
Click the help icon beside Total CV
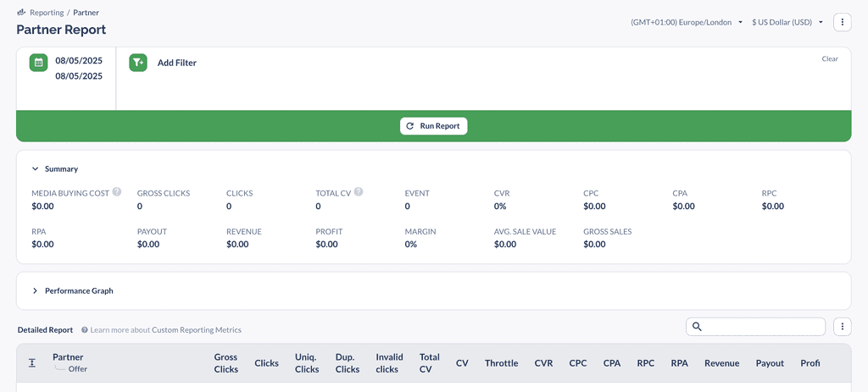tap(359, 192)
